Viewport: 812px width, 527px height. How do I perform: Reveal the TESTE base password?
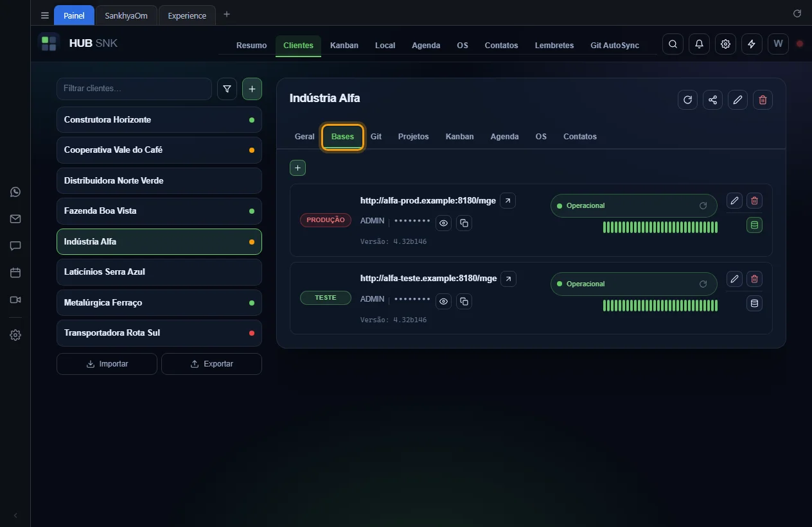(443, 302)
